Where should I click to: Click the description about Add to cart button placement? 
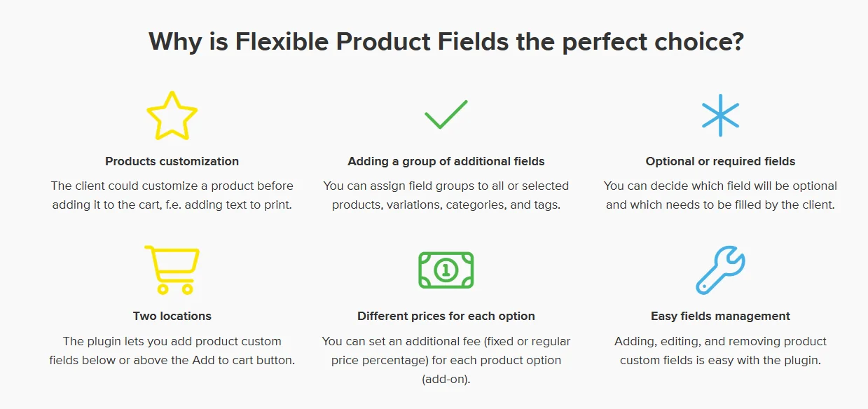172,351
